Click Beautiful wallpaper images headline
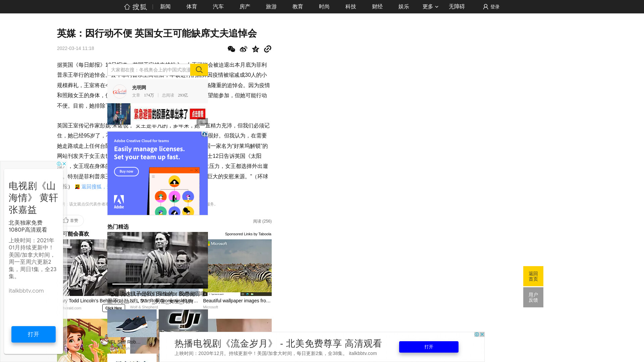The width and height of the screenshot is (644, 362). tap(237, 301)
